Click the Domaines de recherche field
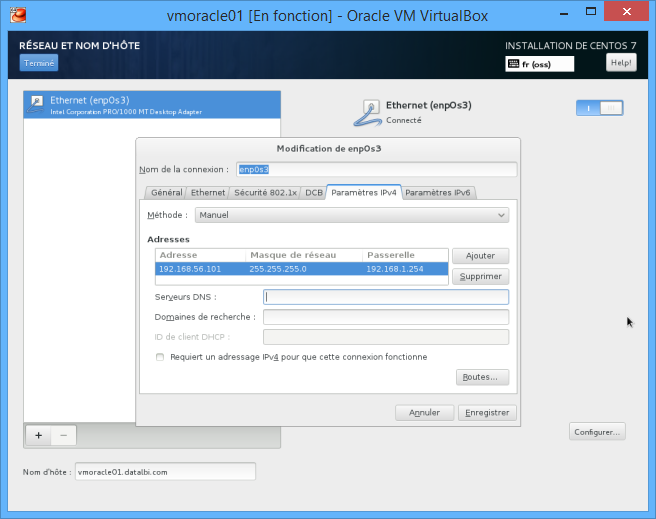656x519 pixels. pyautogui.click(x=386, y=317)
